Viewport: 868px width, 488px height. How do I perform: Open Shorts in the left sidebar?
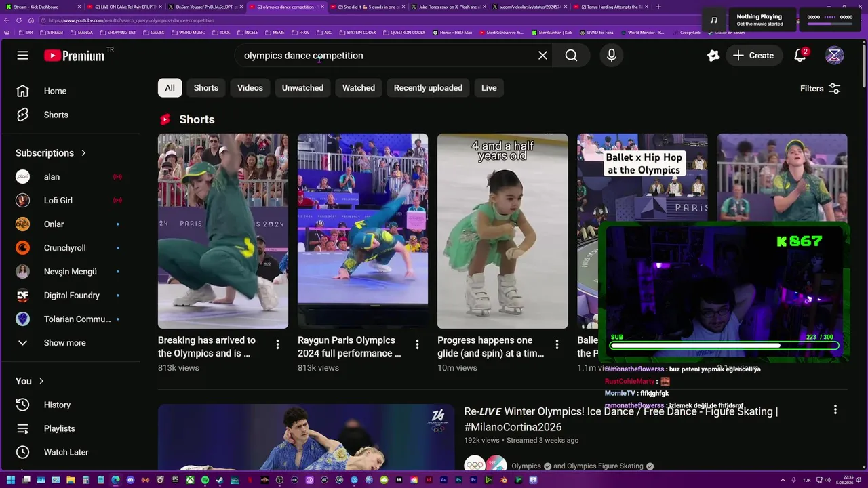(56, 115)
